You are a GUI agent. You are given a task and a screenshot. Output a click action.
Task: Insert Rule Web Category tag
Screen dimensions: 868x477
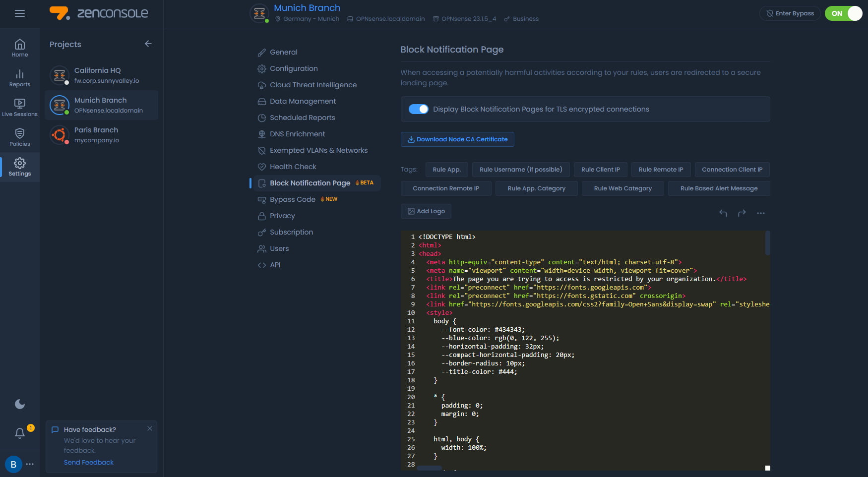tap(622, 188)
